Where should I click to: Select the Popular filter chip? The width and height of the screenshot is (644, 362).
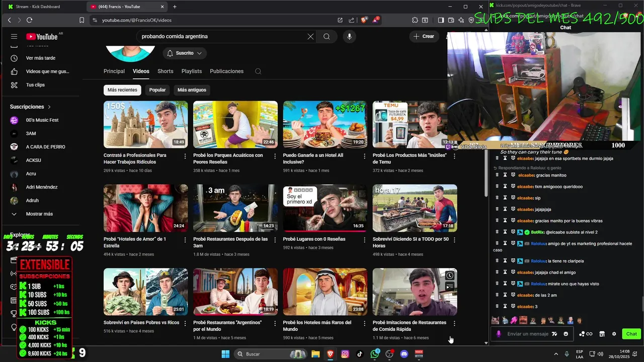pyautogui.click(x=157, y=90)
